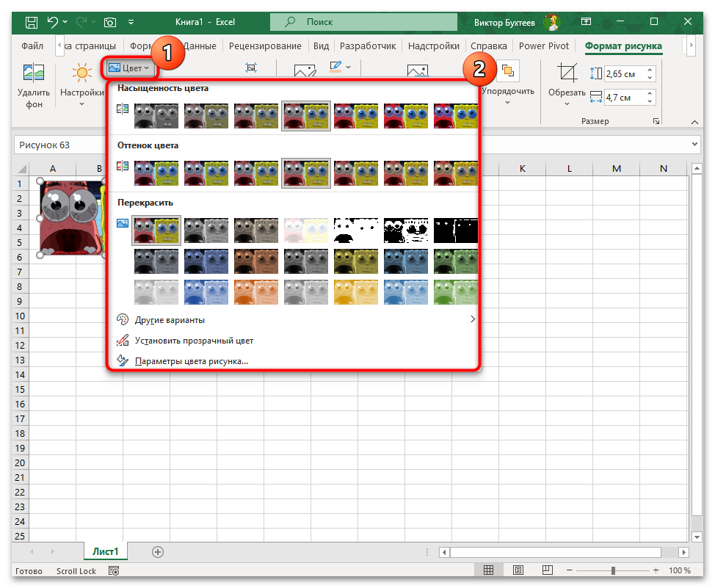Open the Разработчик tab
715x588 pixels.
(x=368, y=46)
